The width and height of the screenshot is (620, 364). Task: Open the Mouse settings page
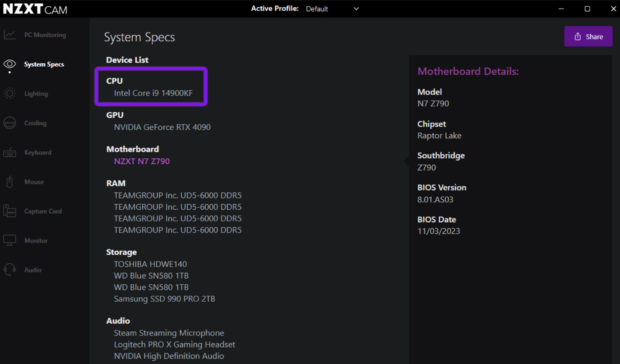[34, 182]
